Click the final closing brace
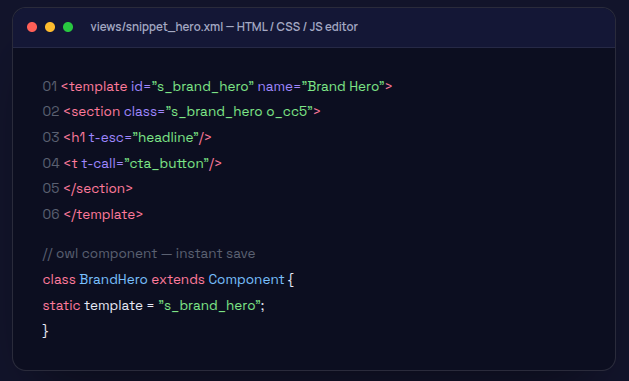629x381 pixels. pos(45,331)
